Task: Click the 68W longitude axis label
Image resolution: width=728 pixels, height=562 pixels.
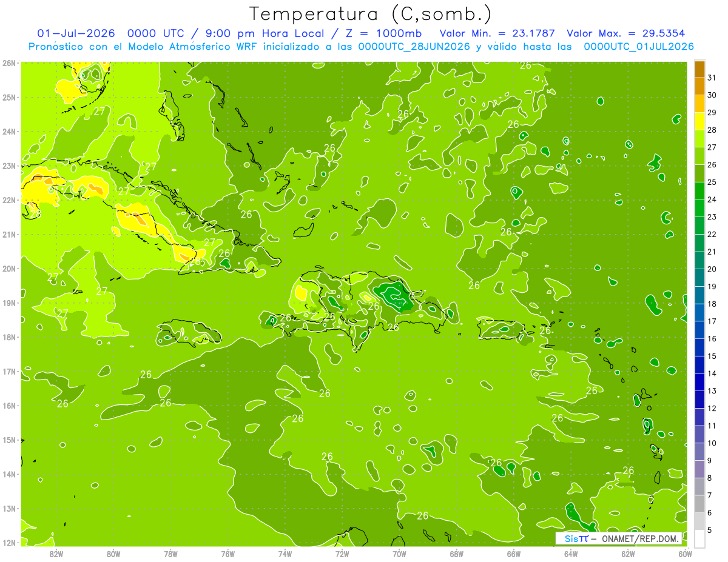Action: (457, 554)
